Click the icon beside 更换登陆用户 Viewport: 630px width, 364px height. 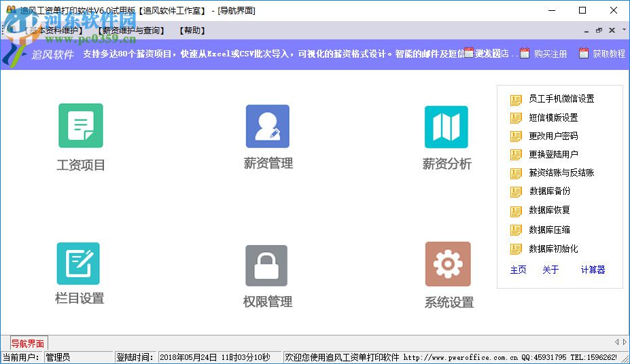516,155
